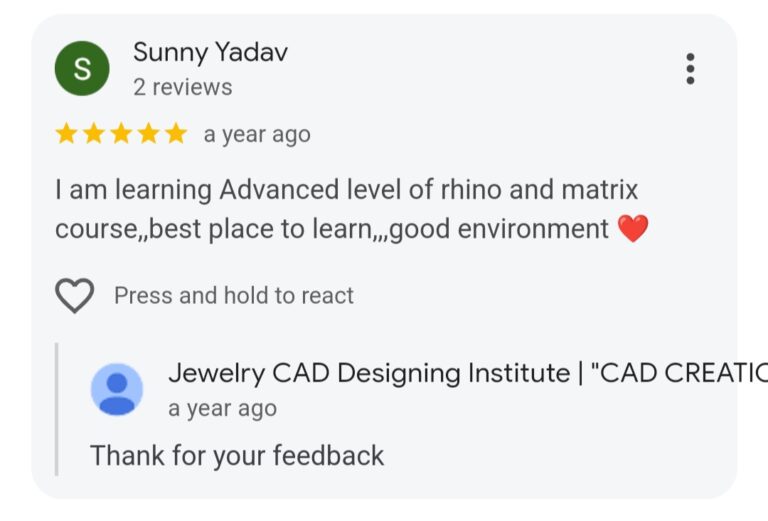Select the 'Thank for your feedback' reply
Image resolution: width=768 pixels, height=521 pixels.
(x=237, y=455)
